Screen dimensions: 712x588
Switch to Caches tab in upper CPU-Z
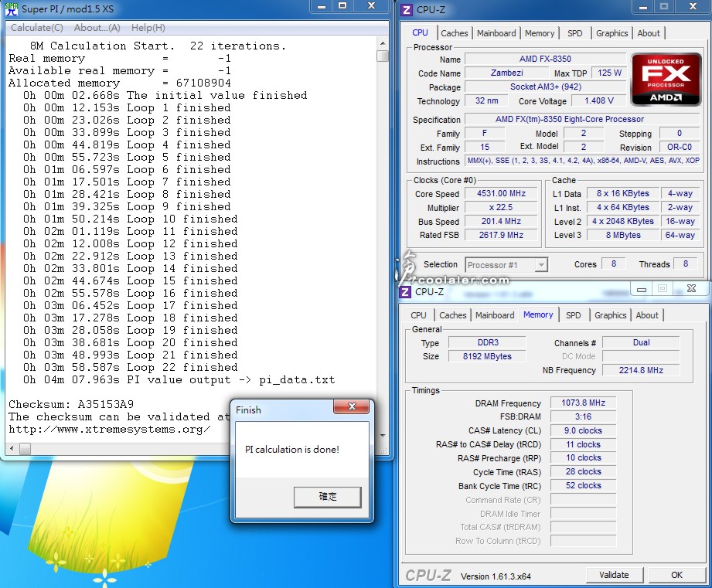coord(454,33)
